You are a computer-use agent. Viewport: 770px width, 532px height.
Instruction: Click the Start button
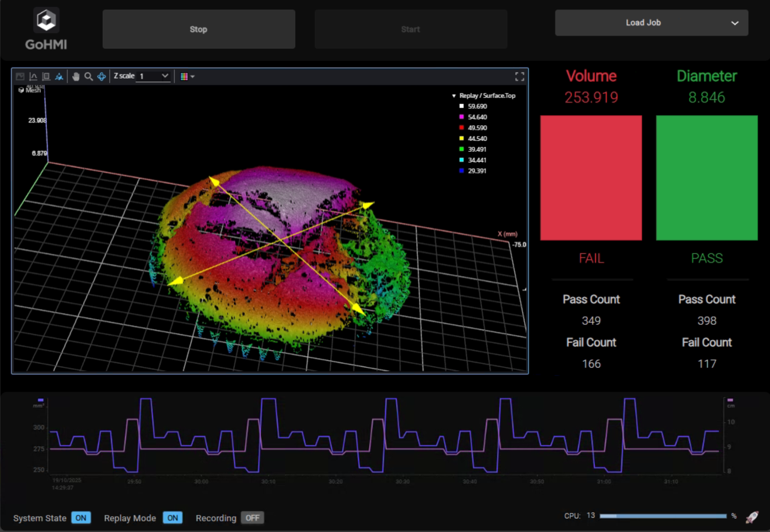point(411,29)
